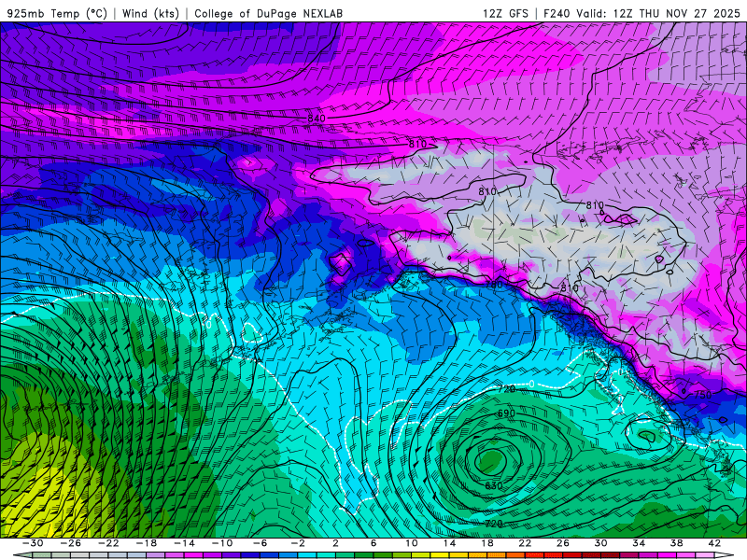Viewport: 747px width, 560px height.
Task: Click the positive 22 scale label
Action: (x=525, y=543)
